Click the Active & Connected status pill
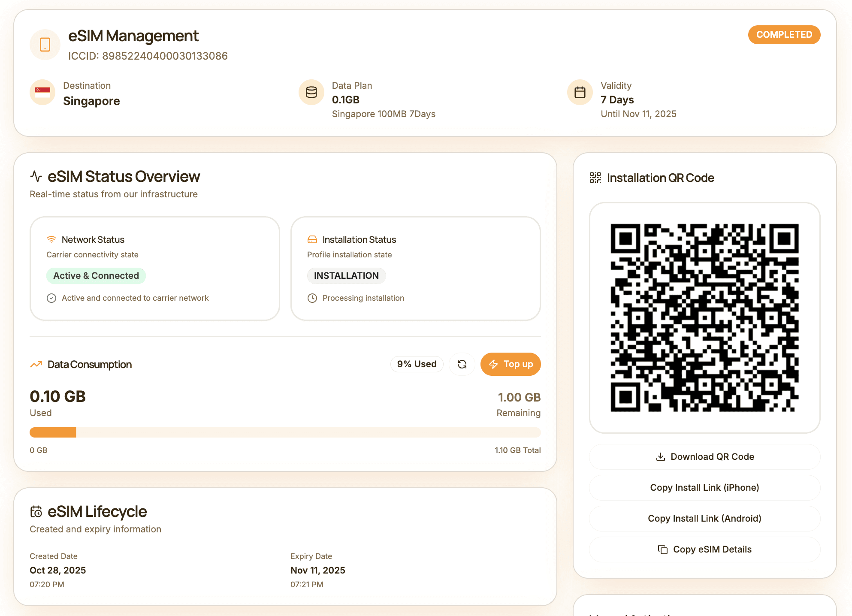 click(96, 276)
